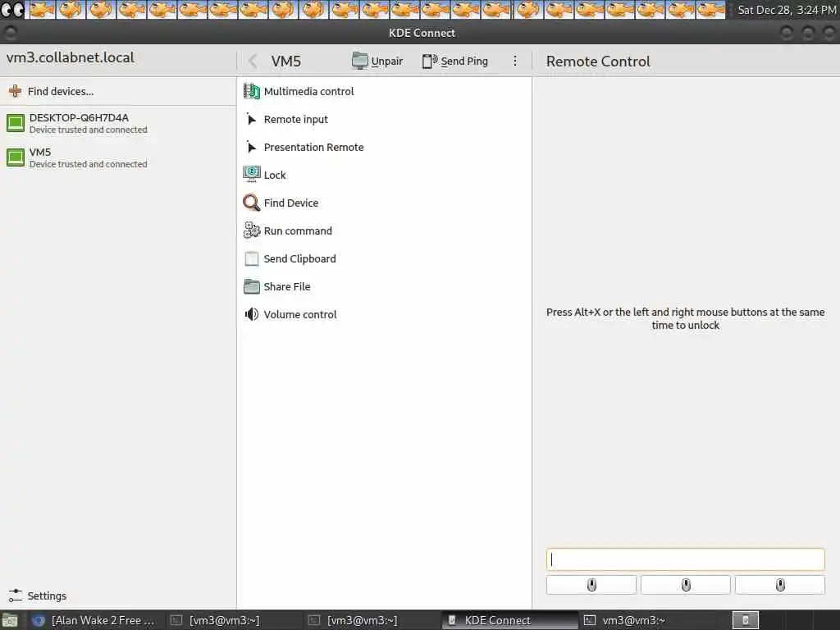Open Volume control
Image resolution: width=840 pixels, height=630 pixels.
pos(384,314)
